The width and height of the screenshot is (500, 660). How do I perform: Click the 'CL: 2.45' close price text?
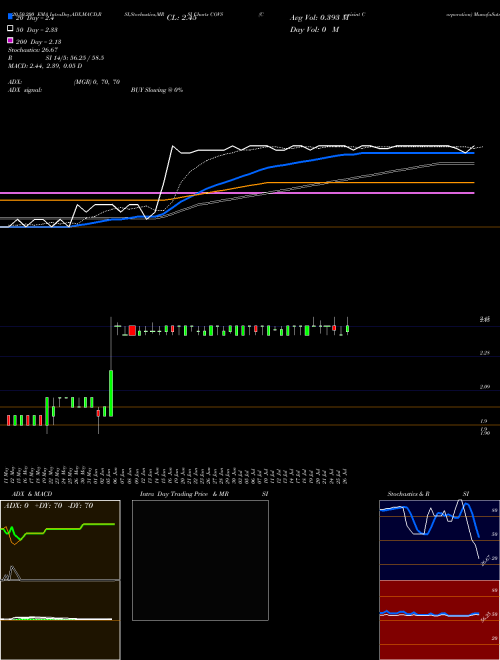coord(182,18)
